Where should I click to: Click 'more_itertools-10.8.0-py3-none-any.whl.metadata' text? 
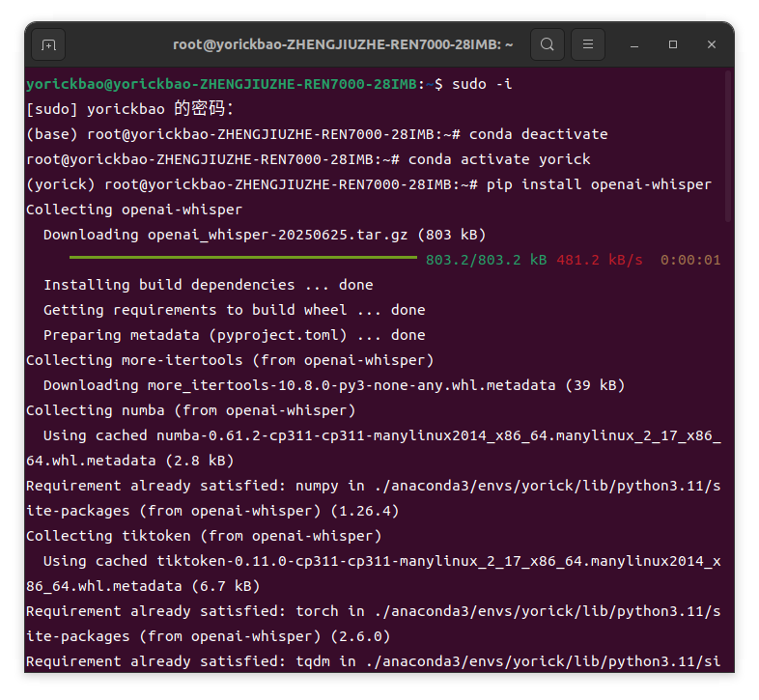(x=351, y=385)
